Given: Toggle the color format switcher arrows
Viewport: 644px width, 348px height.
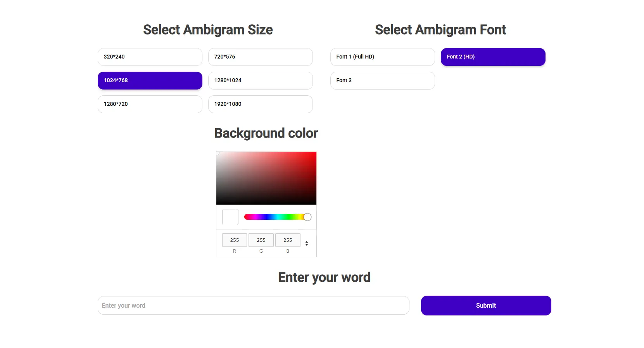Looking at the screenshot, I should (x=307, y=243).
